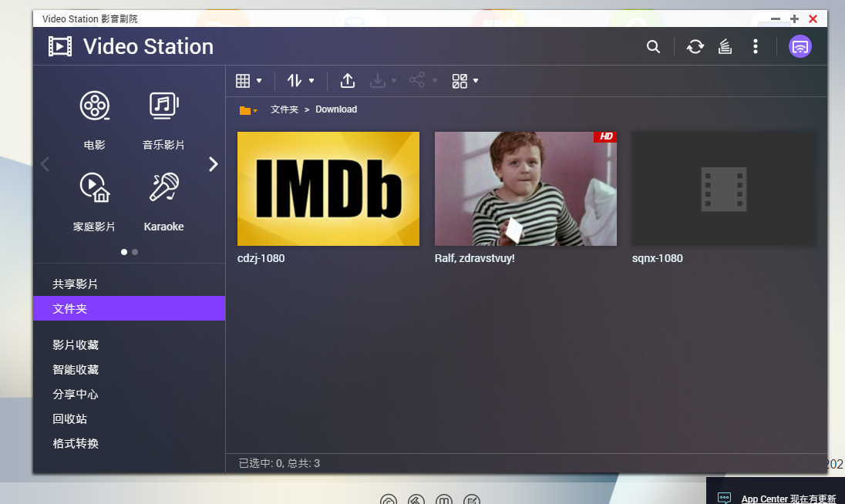Open 格式转换 in the sidebar

click(129, 444)
